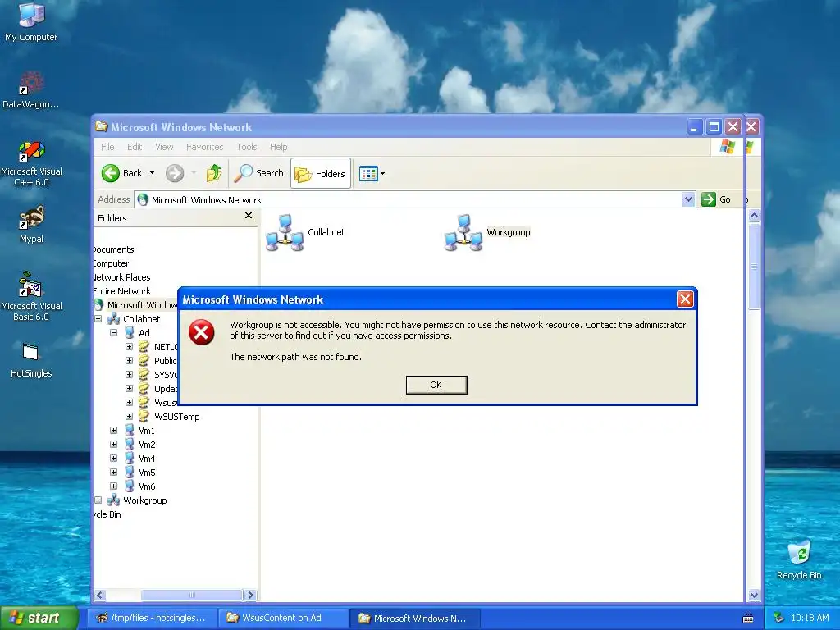Expand the WSUSTemp share node
The image size is (840, 630).
coord(129,416)
